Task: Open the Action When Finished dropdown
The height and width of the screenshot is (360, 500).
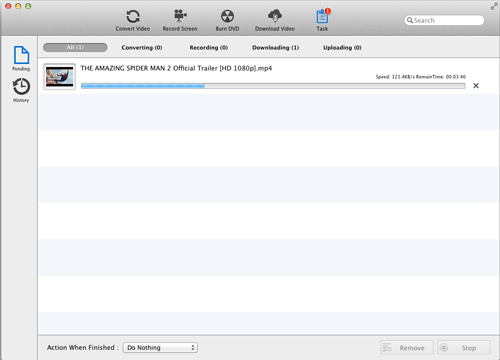Action: (160, 347)
